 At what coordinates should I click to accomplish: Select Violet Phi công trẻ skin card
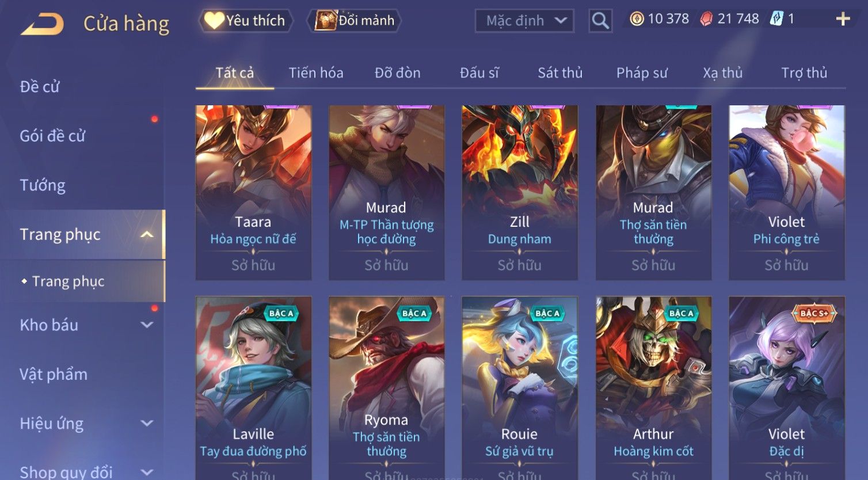pyautogui.click(x=786, y=193)
